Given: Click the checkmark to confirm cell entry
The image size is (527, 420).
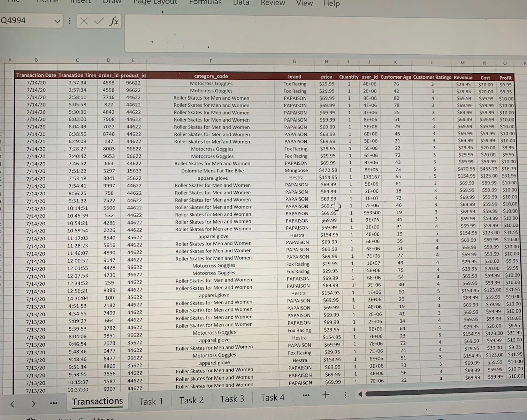Looking at the screenshot, I should (x=98, y=21).
